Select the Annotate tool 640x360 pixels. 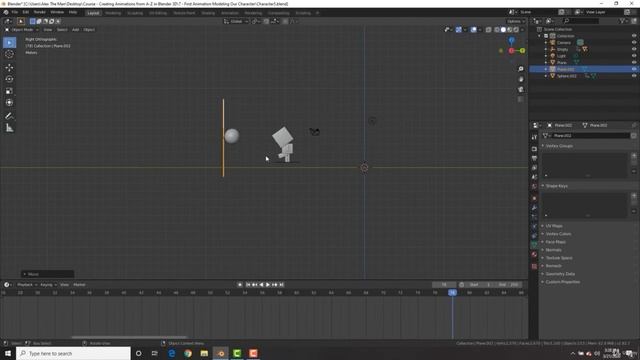[9, 116]
